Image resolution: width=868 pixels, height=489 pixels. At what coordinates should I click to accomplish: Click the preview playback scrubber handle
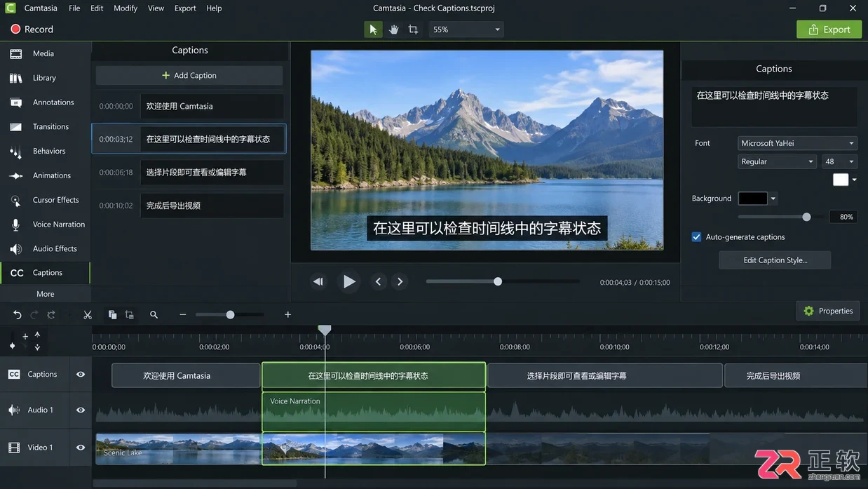click(498, 281)
